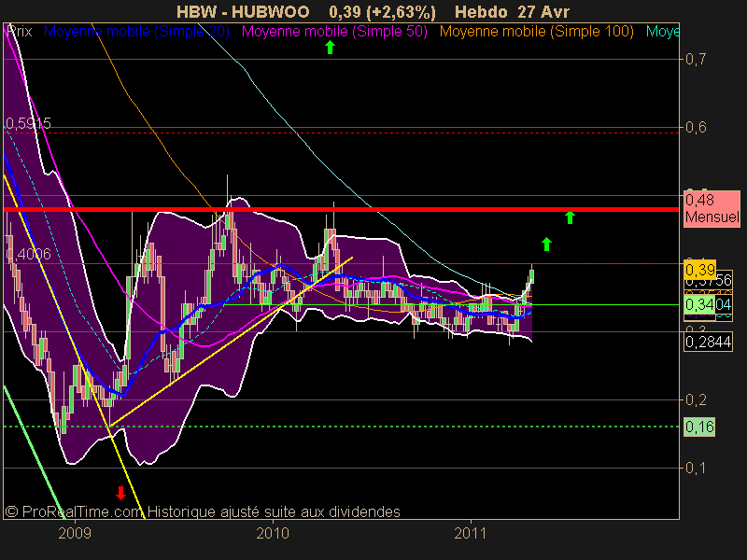Click the "2009" time axis label
The width and height of the screenshot is (747, 560).
pos(75,533)
